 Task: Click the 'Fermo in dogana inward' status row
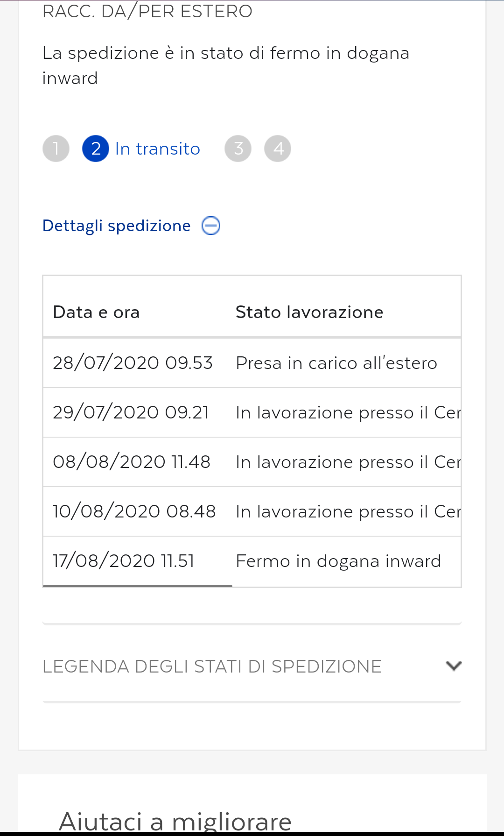coord(338,561)
